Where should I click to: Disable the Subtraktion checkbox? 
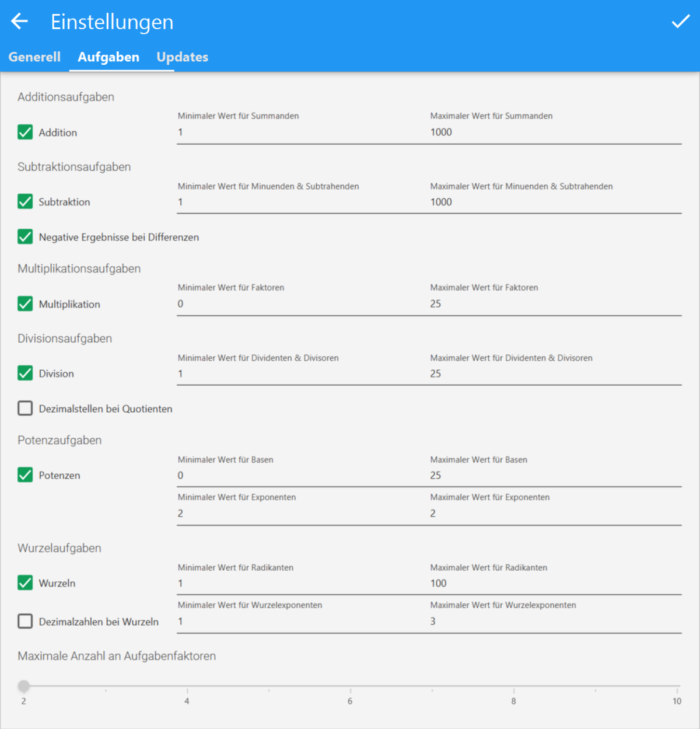[25, 202]
